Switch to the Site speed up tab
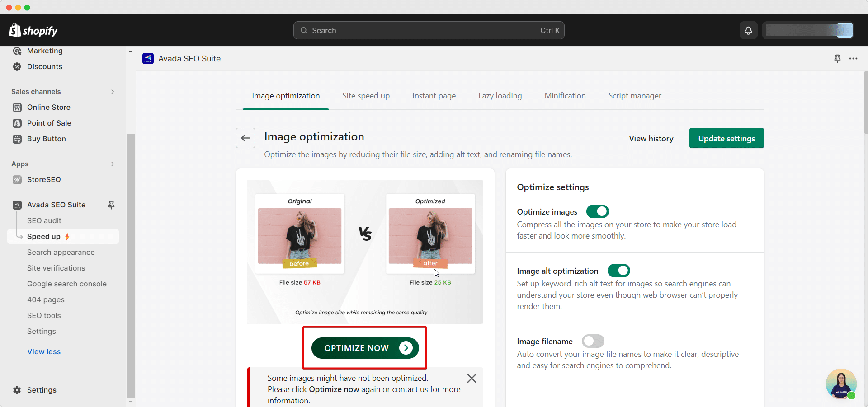The width and height of the screenshot is (868, 407). 366,96
